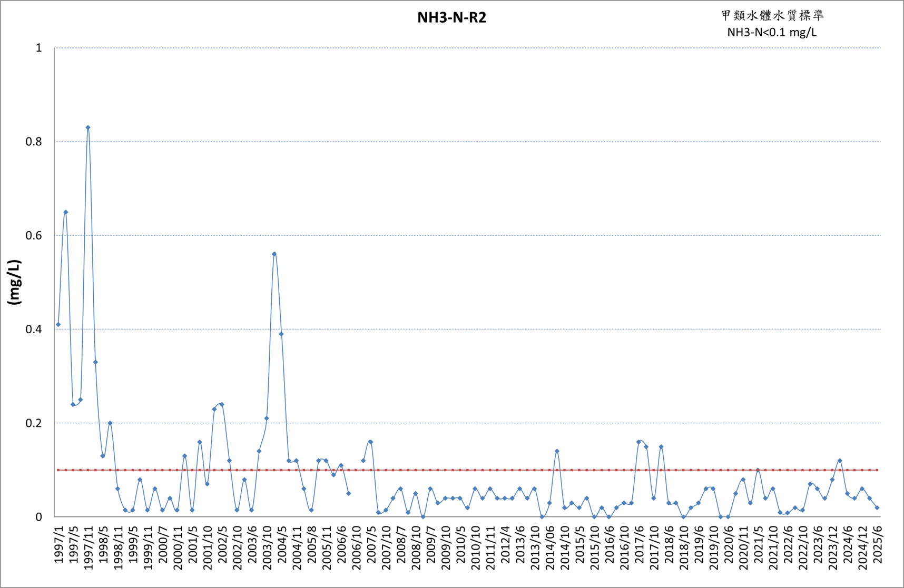Select the 0.24 data point near 2002/5

coord(222,404)
